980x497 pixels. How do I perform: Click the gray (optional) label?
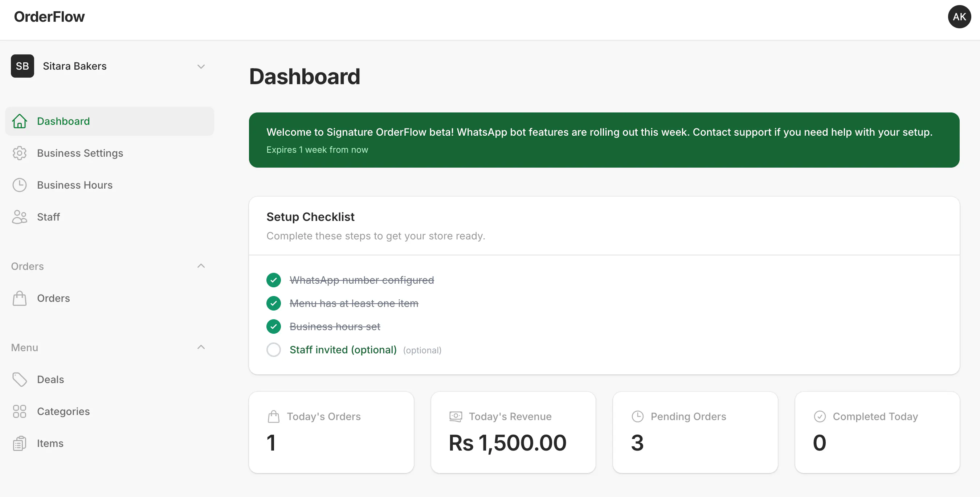tap(422, 350)
